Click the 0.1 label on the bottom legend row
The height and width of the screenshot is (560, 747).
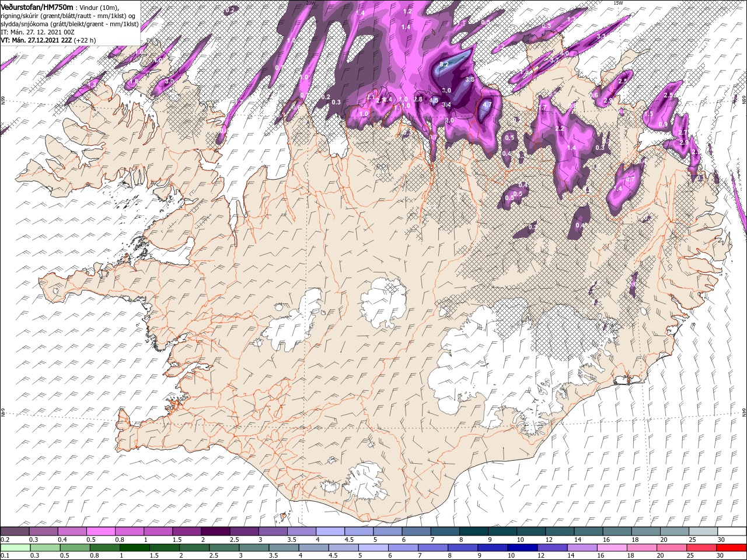click(x=5, y=555)
